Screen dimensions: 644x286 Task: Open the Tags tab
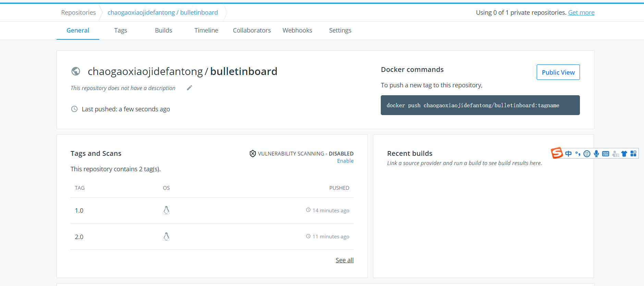click(121, 30)
